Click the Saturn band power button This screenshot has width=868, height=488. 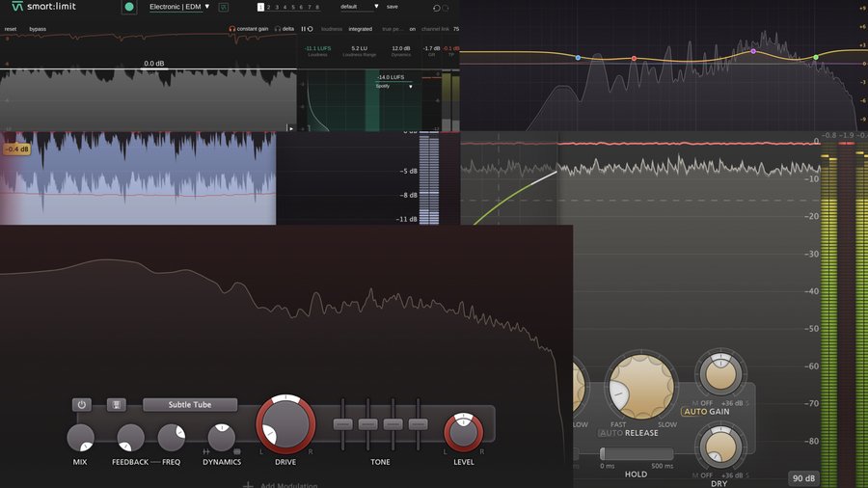(x=81, y=404)
